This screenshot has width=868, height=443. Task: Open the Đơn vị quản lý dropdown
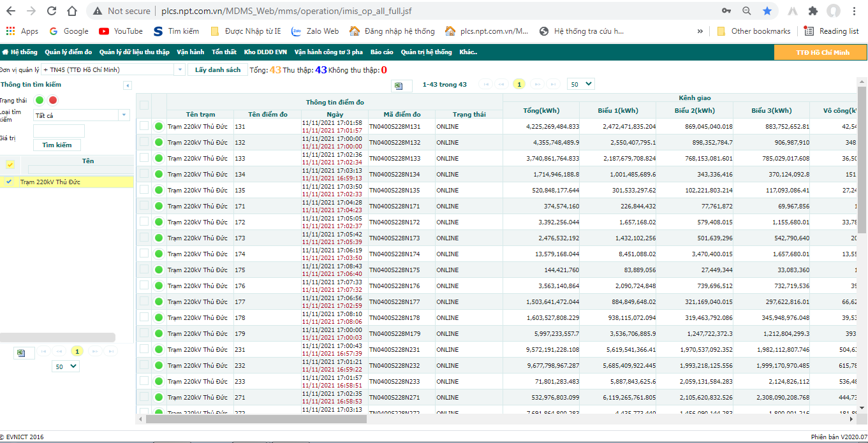click(179, 69)
